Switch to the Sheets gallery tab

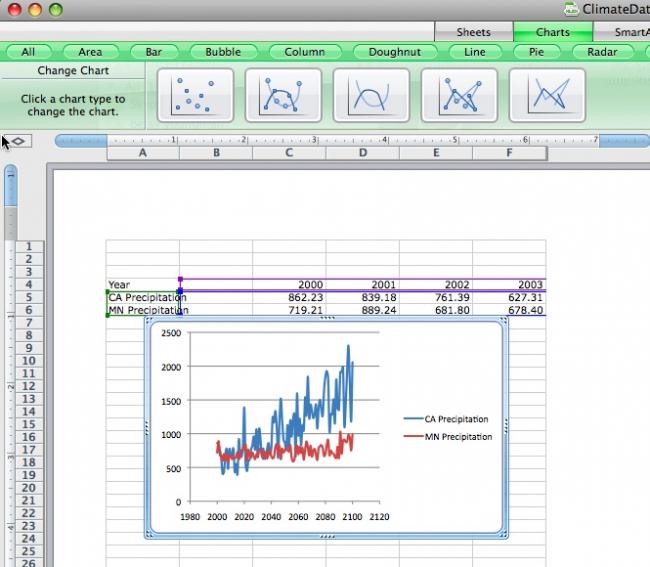pos(474,32)
